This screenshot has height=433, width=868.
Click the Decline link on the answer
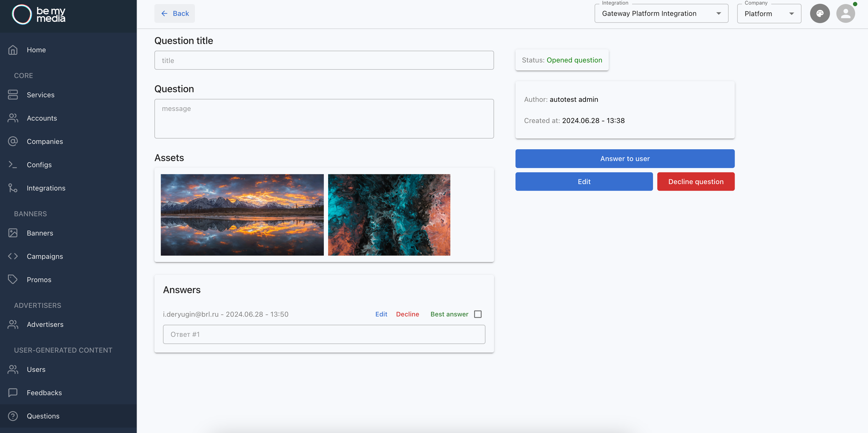click(407, 314)
